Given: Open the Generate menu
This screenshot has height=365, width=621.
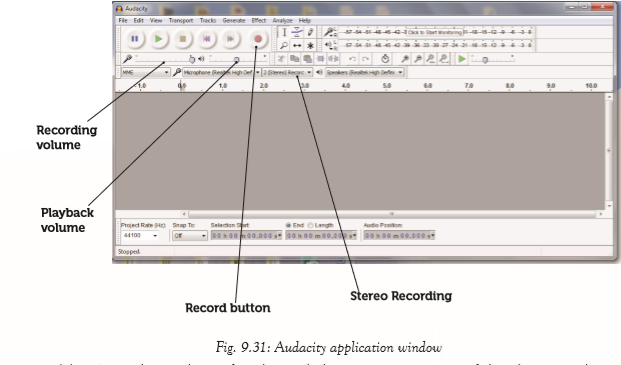Looking at the screenshot, I should click(x=234, y=21).
